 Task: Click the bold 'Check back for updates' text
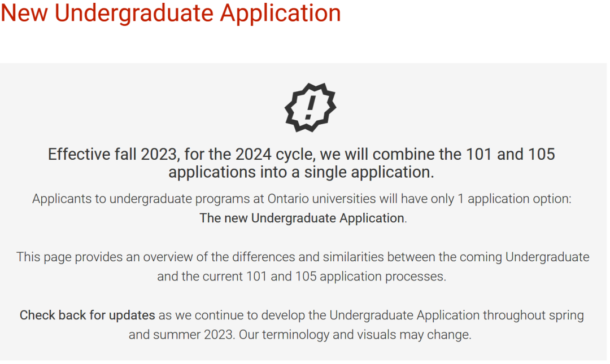[x=88, y=315]
